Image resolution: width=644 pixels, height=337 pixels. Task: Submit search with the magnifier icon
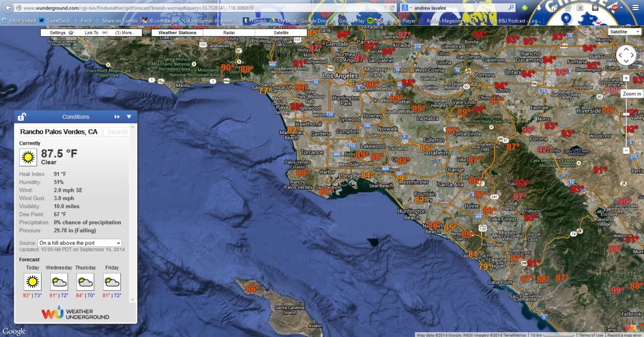[511, 8]
